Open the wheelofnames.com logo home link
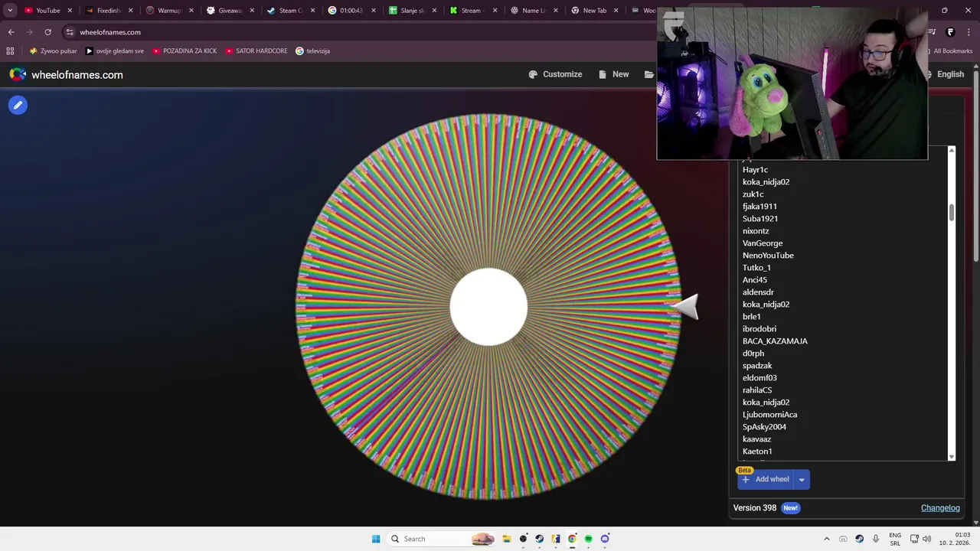 coord(66,74)
